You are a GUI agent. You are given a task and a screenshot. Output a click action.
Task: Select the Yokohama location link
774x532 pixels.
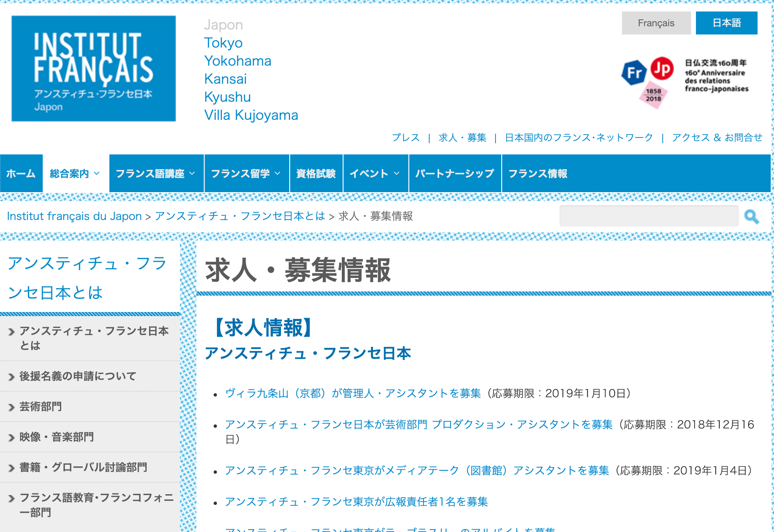(x=238, y=61)
